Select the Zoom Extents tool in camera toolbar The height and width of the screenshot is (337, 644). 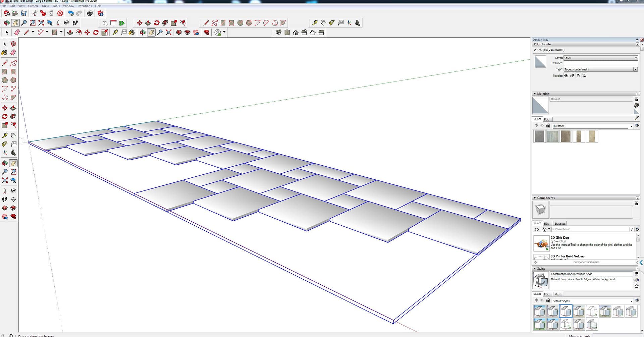point(41,23)
